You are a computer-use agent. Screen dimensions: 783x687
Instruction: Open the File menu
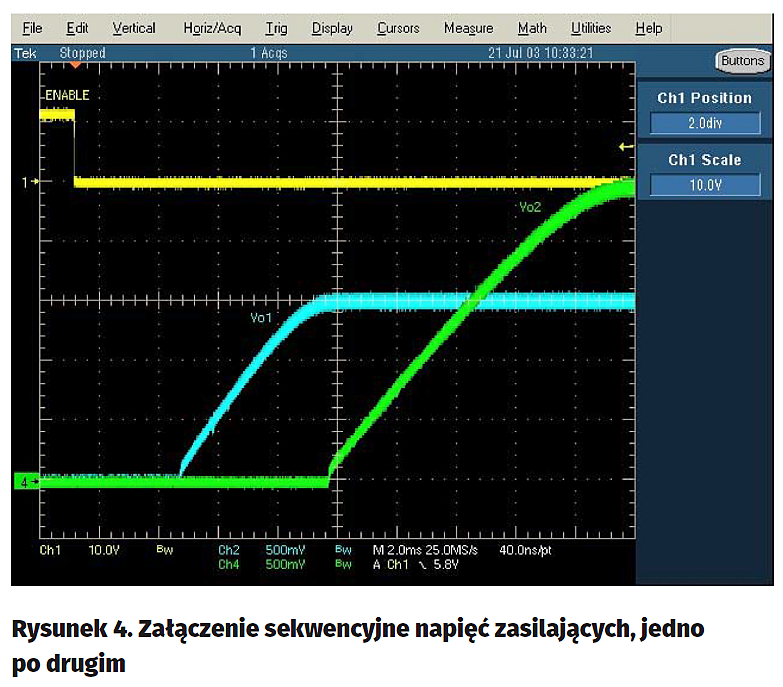click(x=32, y=28)
